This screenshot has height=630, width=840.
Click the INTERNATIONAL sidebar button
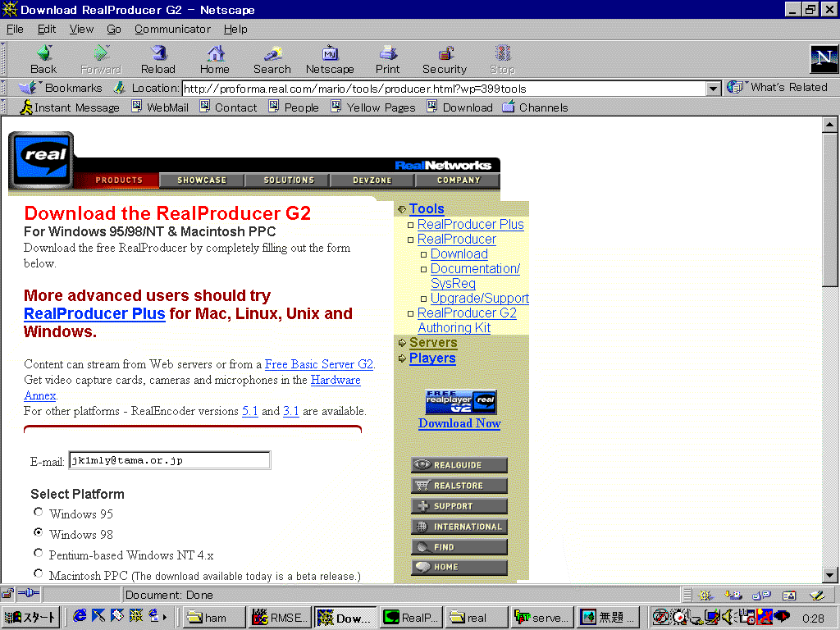pos(459,526)
